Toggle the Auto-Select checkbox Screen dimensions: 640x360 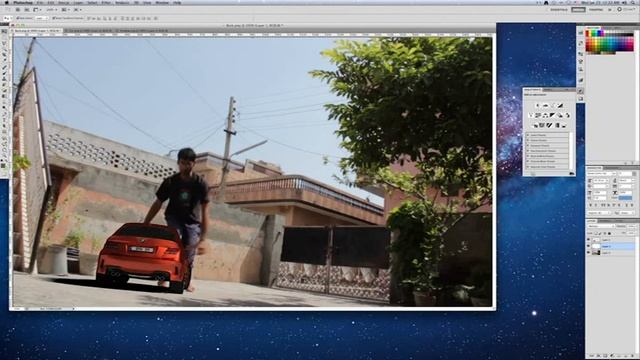point(18,18)
